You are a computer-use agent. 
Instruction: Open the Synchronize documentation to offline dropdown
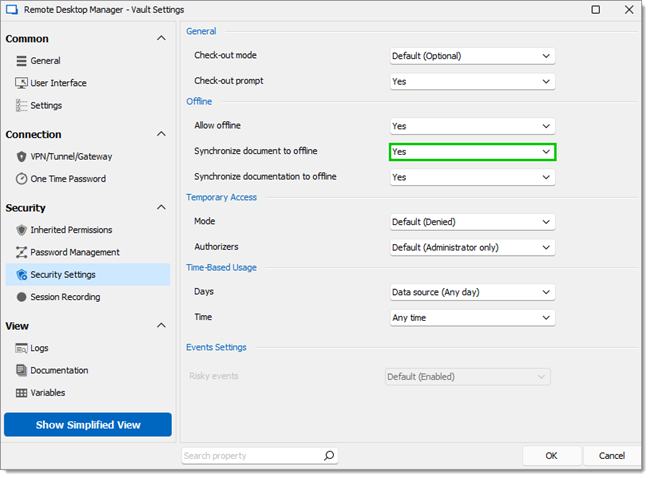472,177
